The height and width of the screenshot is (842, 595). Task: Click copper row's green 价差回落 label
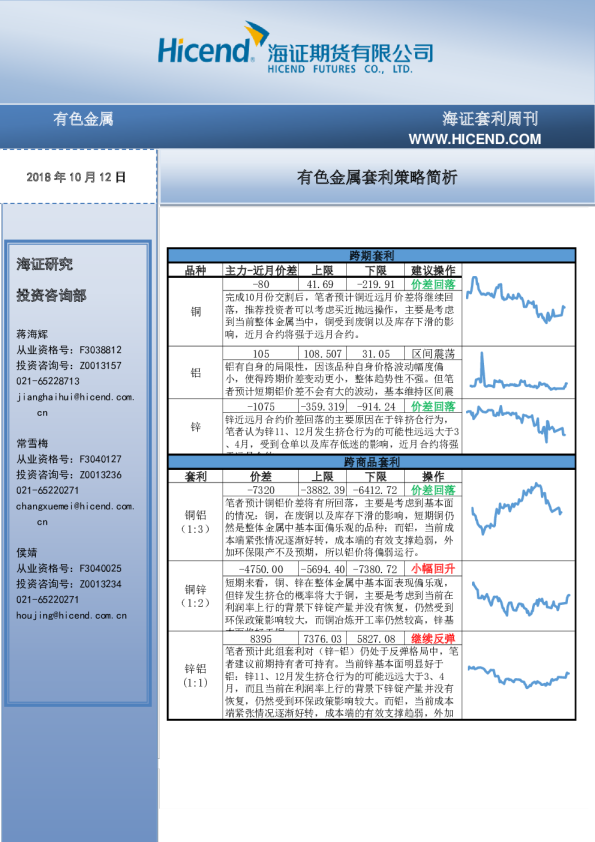433,285
